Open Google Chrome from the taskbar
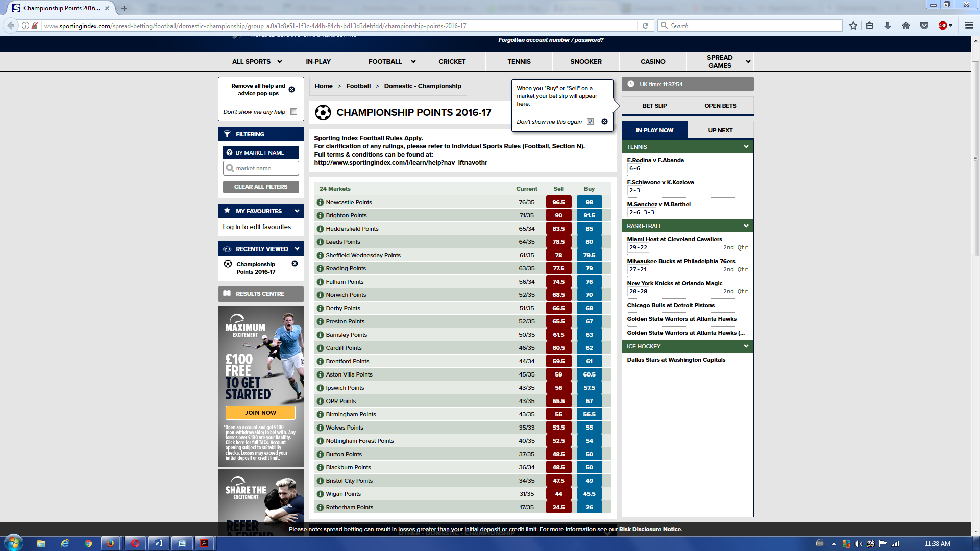 tap(88, 543)
